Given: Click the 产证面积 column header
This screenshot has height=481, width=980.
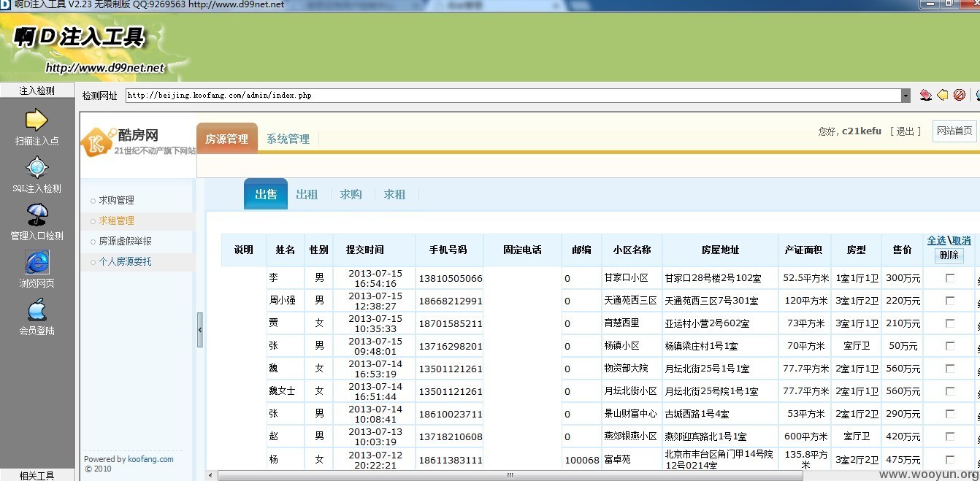Looking at the screenshot, I should (x=803, y=250).
